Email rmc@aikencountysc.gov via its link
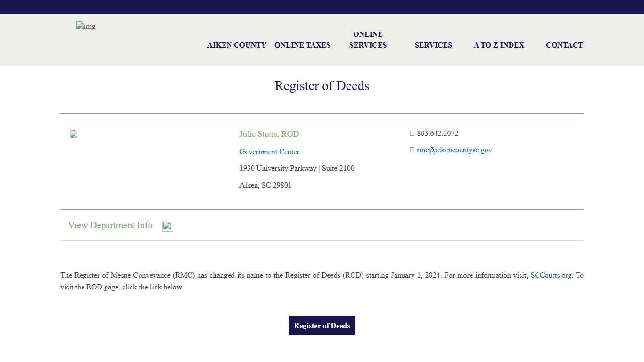The height and width of the screenshot is (362, 644). pos(454,149)
